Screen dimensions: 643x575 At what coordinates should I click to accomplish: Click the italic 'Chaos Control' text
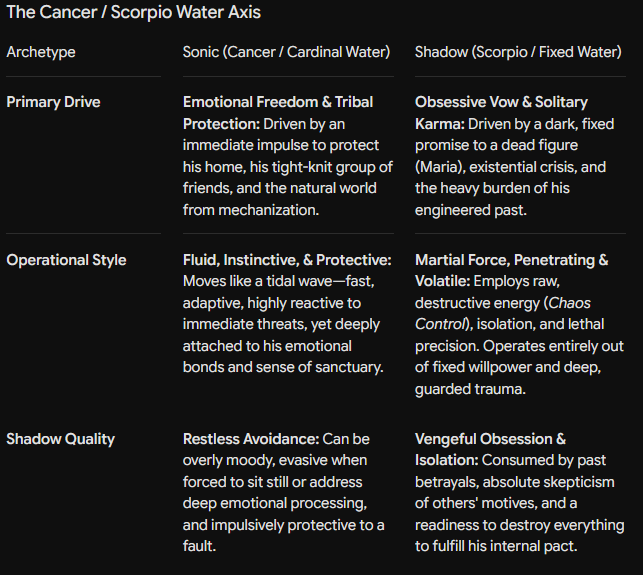(503, 314)
